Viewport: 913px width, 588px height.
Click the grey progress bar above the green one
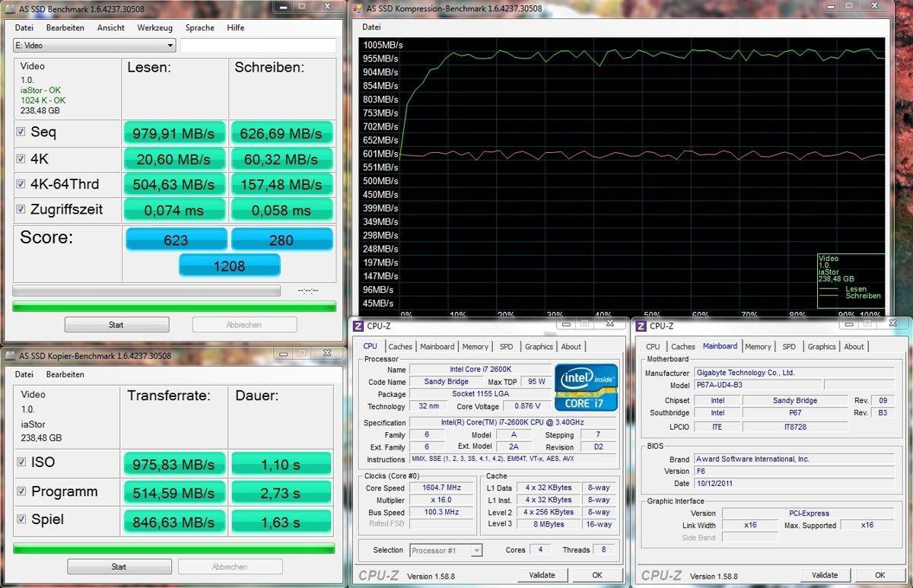(x=146, y=291)
